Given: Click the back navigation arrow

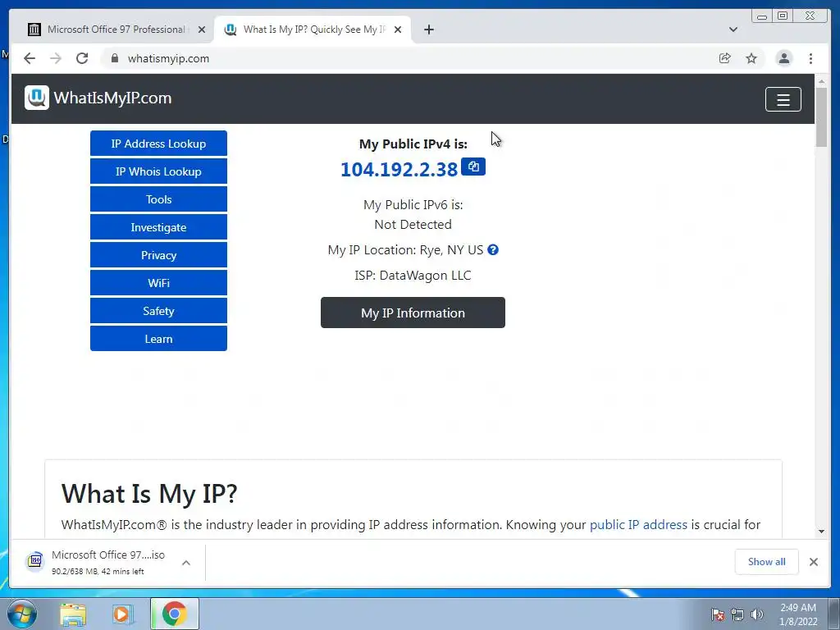Looking at the screenshot, I should click(30, 58).
